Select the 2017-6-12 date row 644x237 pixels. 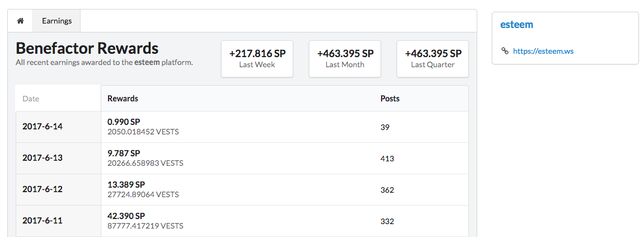[242, 190]
